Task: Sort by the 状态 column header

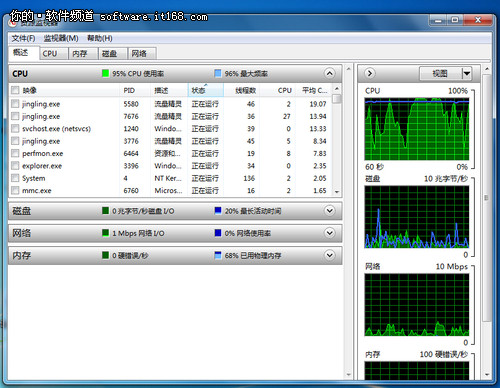Action: (205, 90)
